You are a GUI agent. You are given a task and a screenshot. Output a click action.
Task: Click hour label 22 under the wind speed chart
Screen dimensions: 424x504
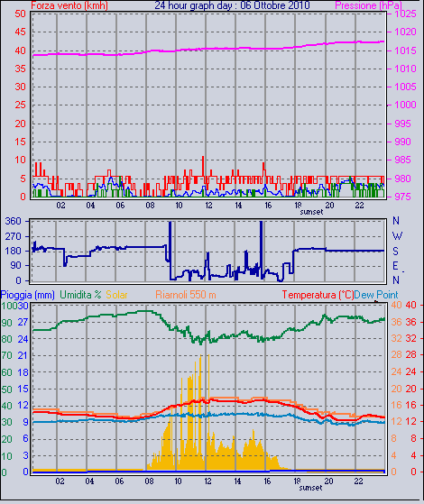(x=359, y=205)
